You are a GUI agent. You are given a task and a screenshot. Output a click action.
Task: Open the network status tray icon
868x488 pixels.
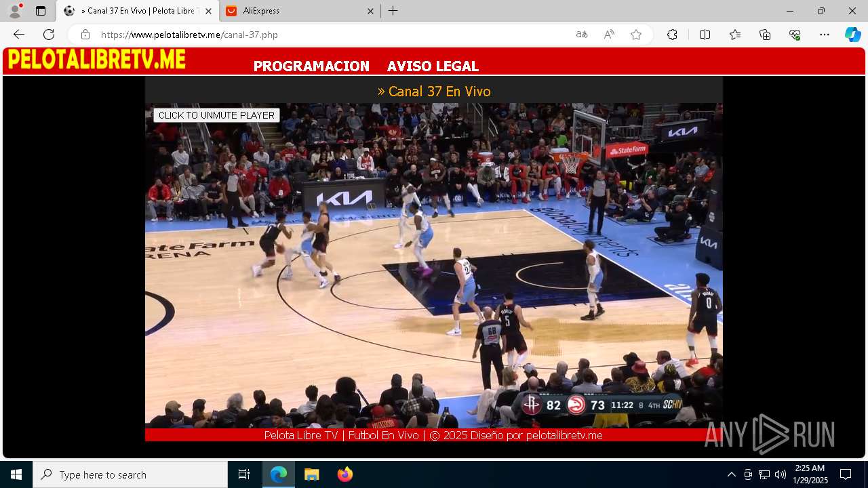point(764,474)
